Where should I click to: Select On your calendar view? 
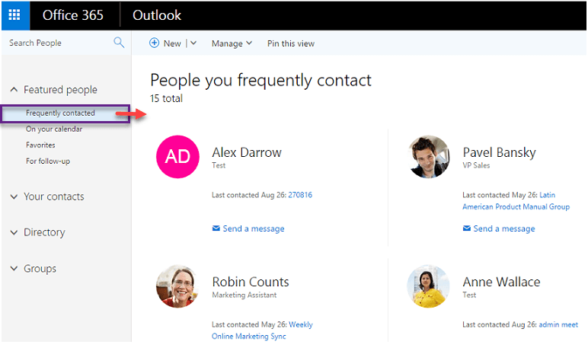(x=54, y=129)
